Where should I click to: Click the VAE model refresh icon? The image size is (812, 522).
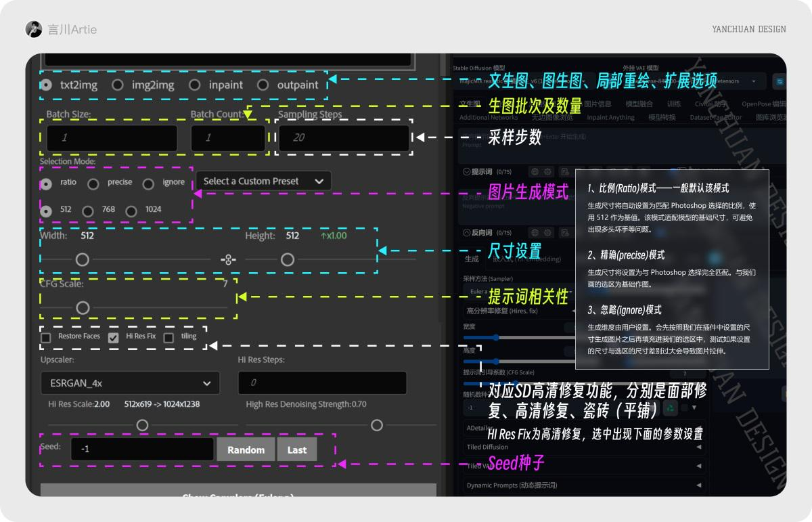tap(778, 81)
